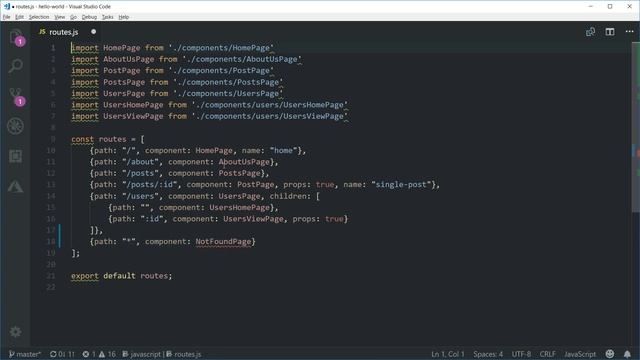The width and height of the screenshot is (640, 360).
Task: Change line endings via CRLF indicator
Action: click(547, 354)
